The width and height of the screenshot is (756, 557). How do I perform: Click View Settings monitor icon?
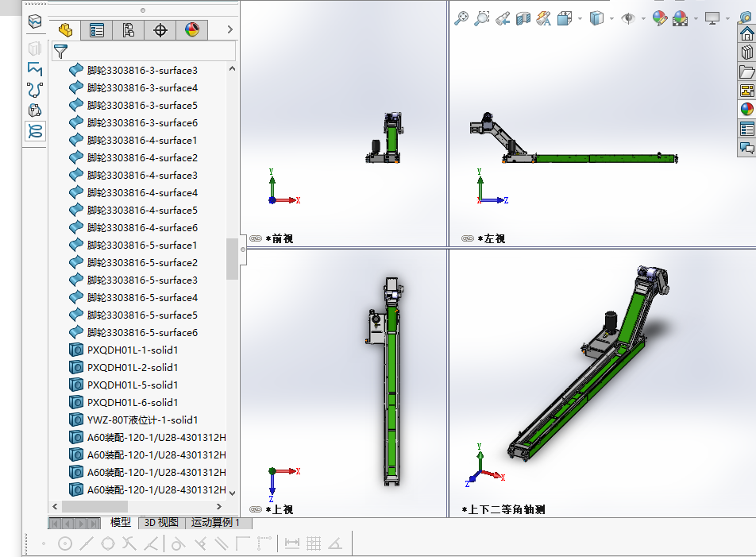712,18
